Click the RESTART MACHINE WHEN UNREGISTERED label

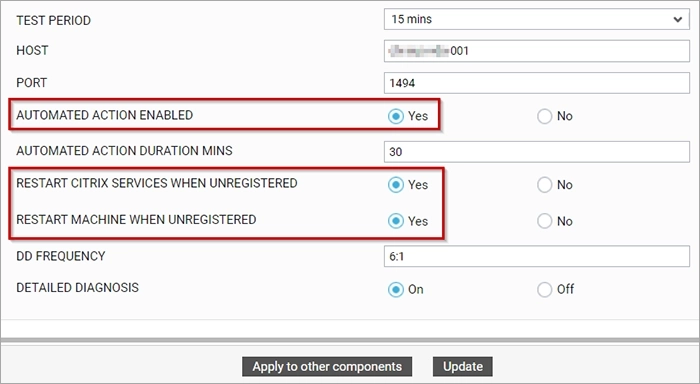pos(136,220)
